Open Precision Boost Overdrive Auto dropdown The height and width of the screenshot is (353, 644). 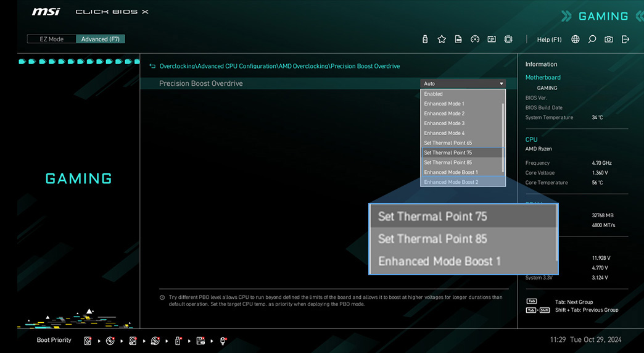tap(463, 83)
